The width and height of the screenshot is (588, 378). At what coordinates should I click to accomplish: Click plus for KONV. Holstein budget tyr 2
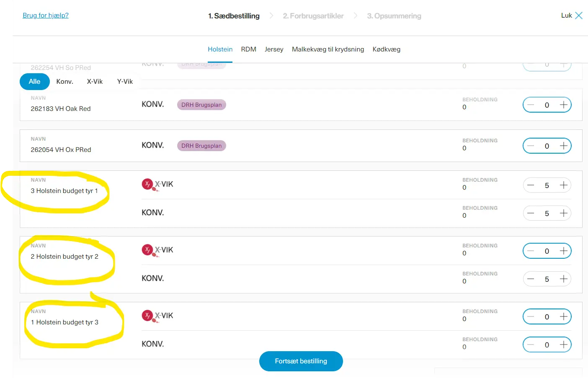[563, 279]
